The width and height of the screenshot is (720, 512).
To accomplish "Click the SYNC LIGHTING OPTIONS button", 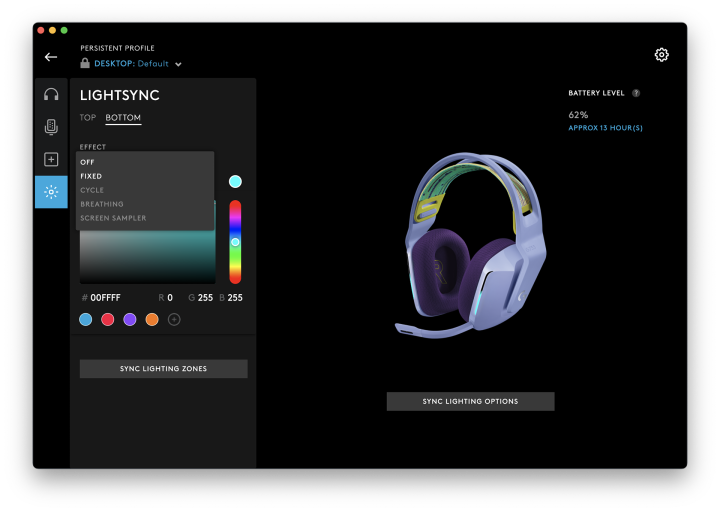I will click(x=470, y=401).
